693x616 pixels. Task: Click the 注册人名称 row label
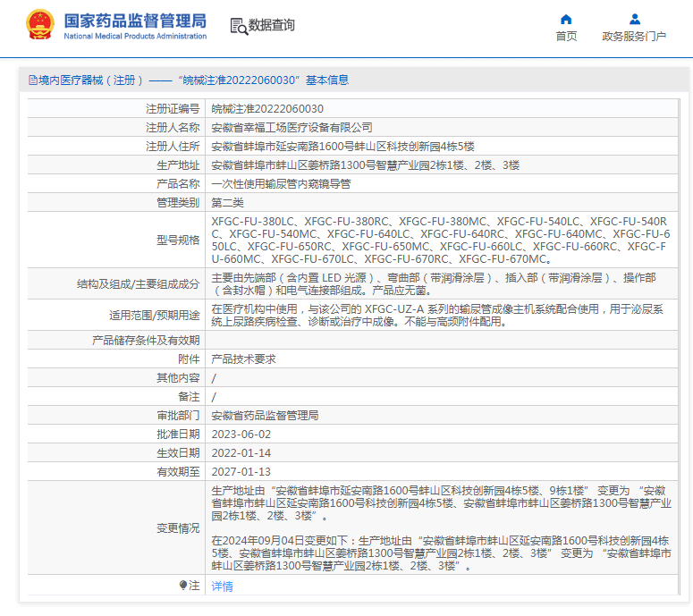click(x=173, y=128)
